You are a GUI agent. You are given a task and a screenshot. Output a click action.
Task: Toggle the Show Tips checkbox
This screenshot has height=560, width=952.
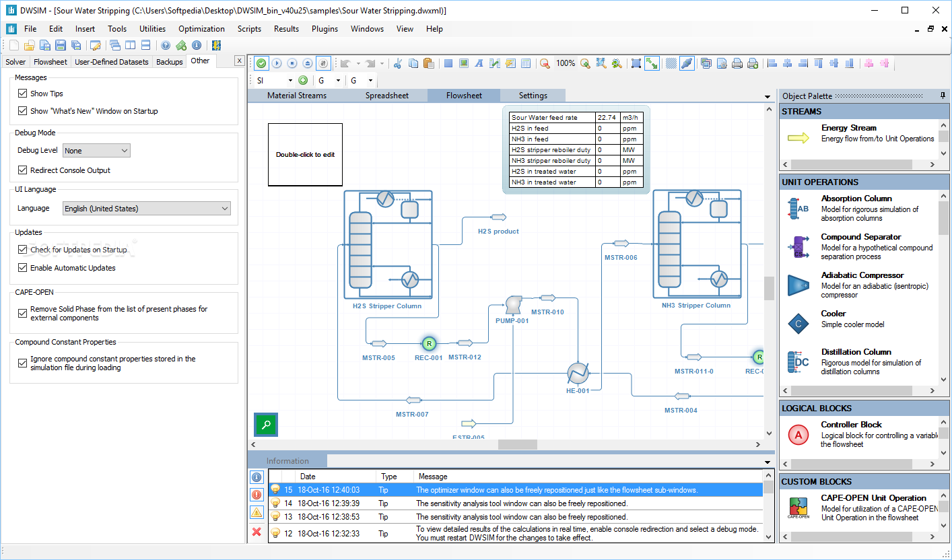pos(23,94)
